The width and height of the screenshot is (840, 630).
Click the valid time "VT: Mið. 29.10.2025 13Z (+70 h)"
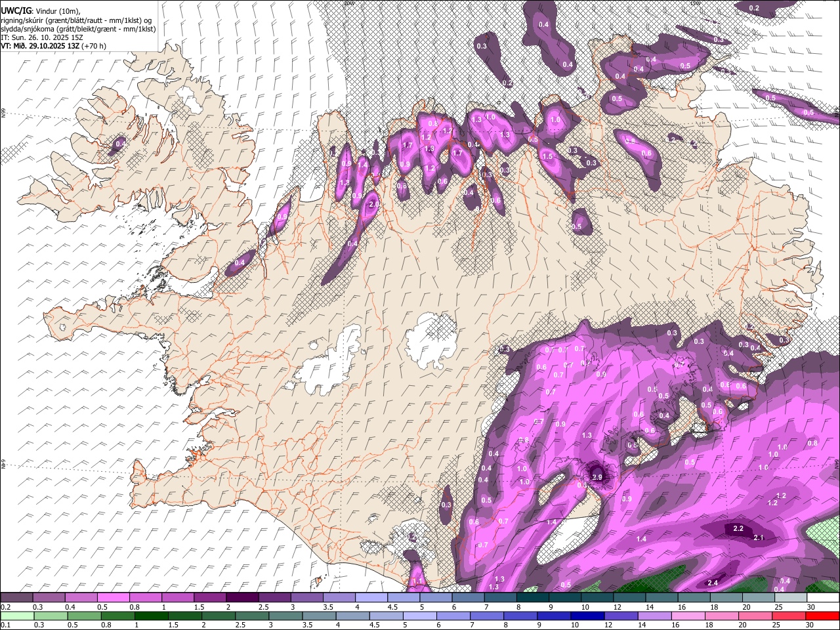pos(53,46)
